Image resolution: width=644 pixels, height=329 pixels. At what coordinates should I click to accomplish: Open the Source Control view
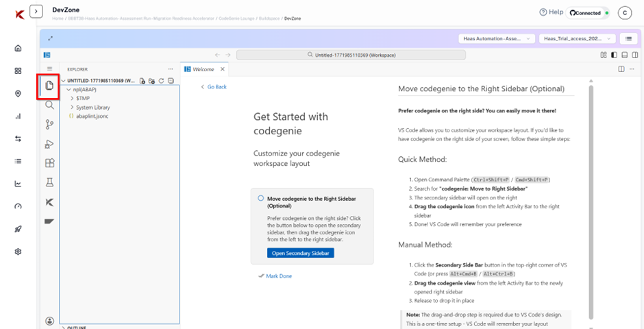click(49, 125)
